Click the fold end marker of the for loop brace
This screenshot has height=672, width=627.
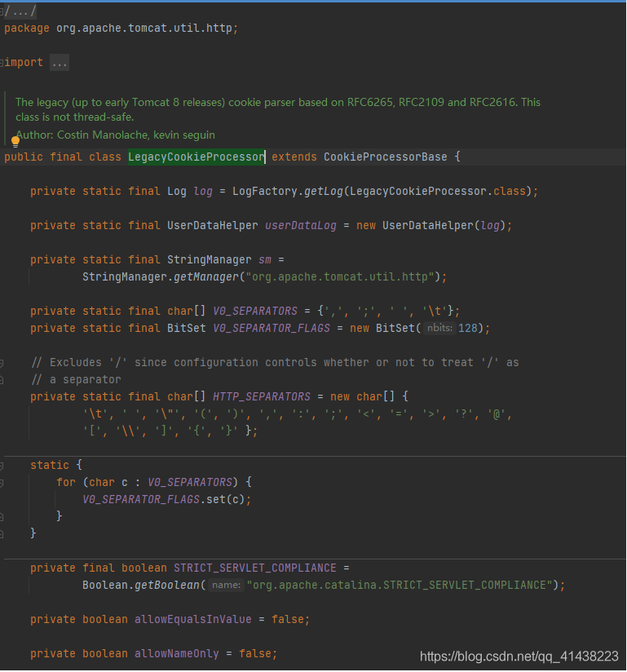2,517
